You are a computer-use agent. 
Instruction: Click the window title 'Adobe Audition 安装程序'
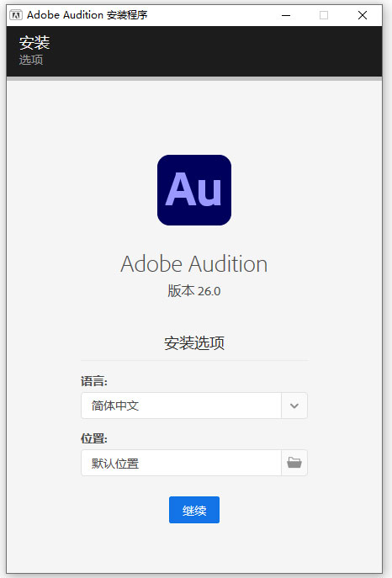click(x=87, y=15)
